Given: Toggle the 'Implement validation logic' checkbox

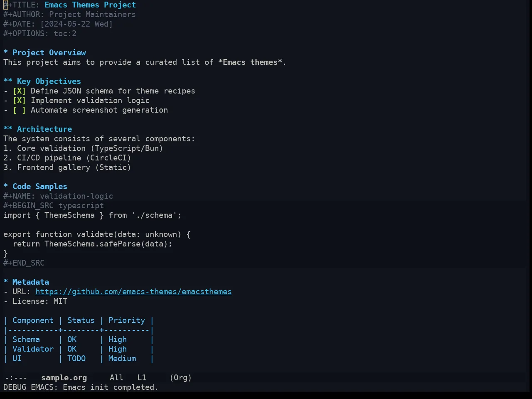Looking at the screenshot, I should (19, 101).
